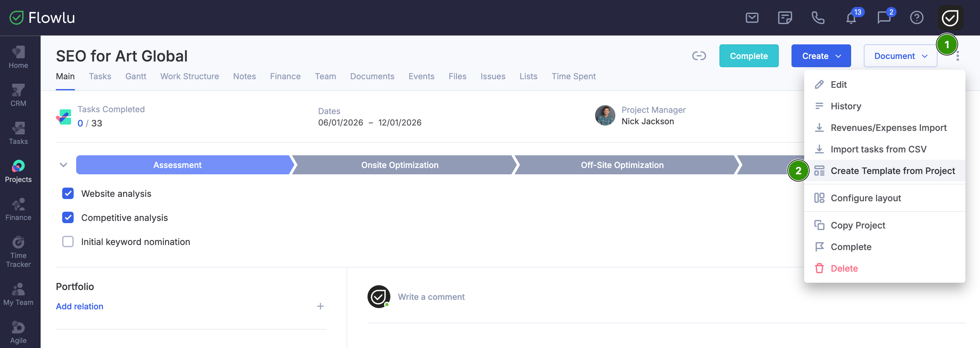Switch to the Tasks tab
The width and height of the screenshot is (980, 348).
[100, 76]
